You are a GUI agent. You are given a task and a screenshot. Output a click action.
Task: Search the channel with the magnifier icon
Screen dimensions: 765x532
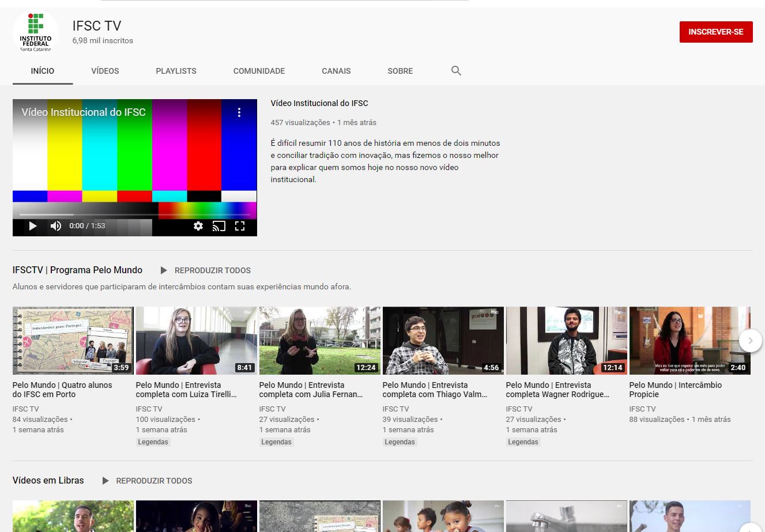coord(456,71)
